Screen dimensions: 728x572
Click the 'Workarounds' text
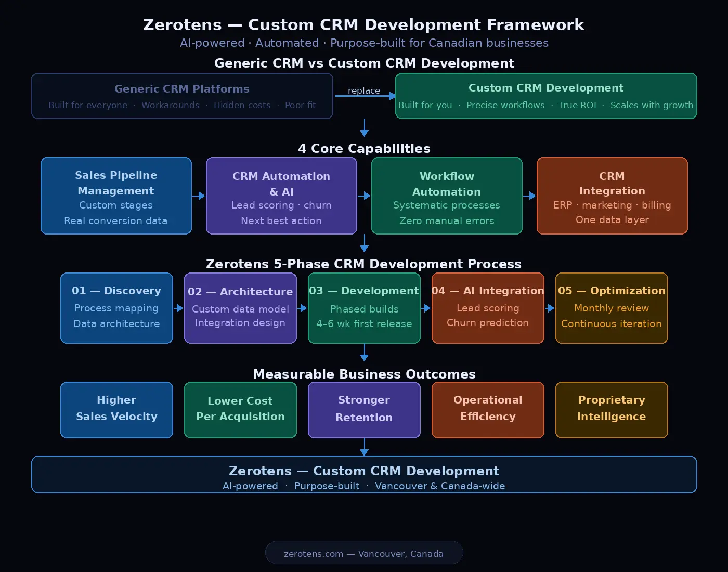click(x=171, y=105)
